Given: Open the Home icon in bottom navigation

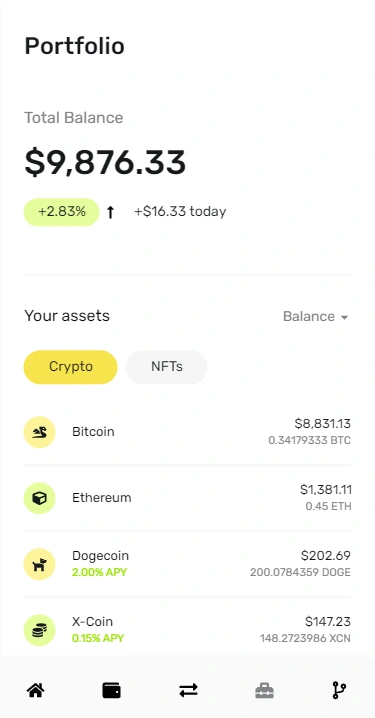Looking at the screenshot, I should coord(35,690).
